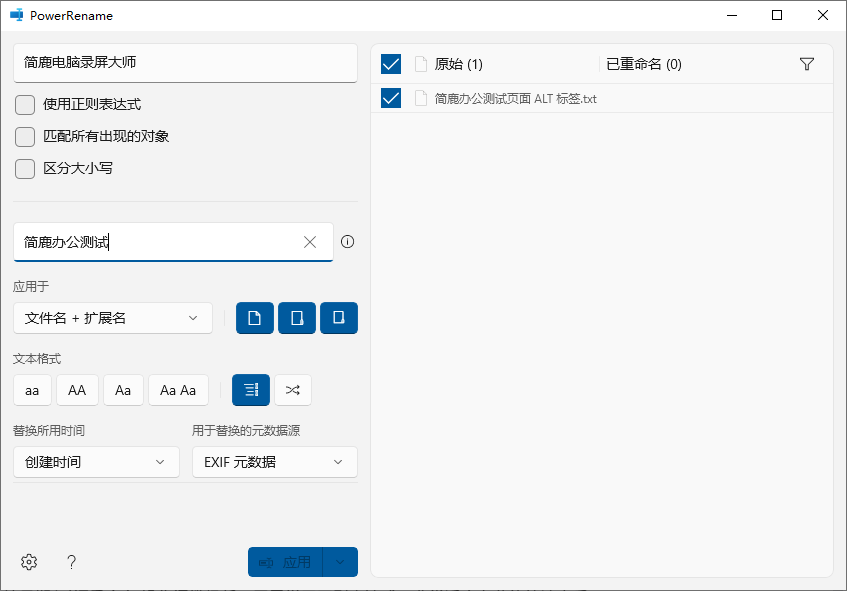Screen dimensions: 847x591
Task: Open the 创建时间 dropdown
Action: (96, 462)
